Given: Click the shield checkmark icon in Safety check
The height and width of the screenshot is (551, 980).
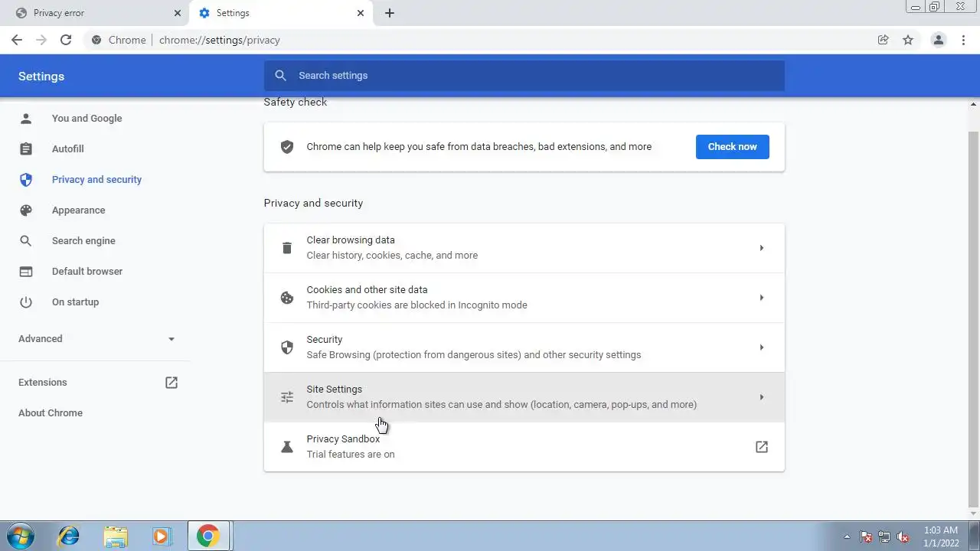Looking at the screenshot, I should [x=287, y=146].
